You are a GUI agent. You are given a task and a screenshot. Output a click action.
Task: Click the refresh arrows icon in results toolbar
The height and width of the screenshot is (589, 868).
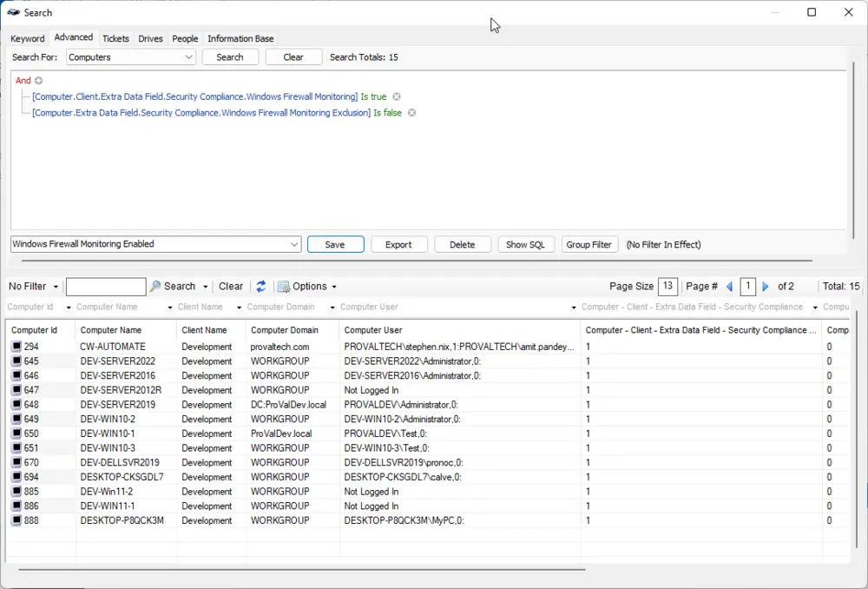point(261,287)
